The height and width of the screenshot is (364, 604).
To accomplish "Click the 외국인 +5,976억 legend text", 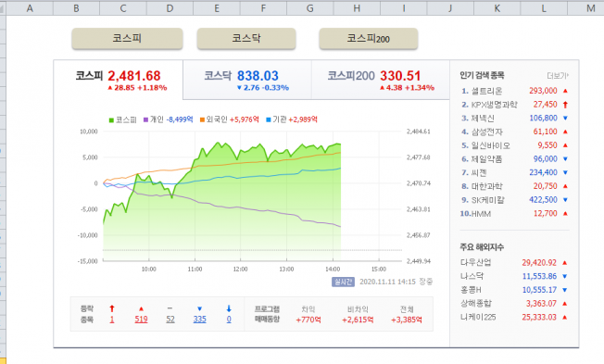I will (233, 119).
